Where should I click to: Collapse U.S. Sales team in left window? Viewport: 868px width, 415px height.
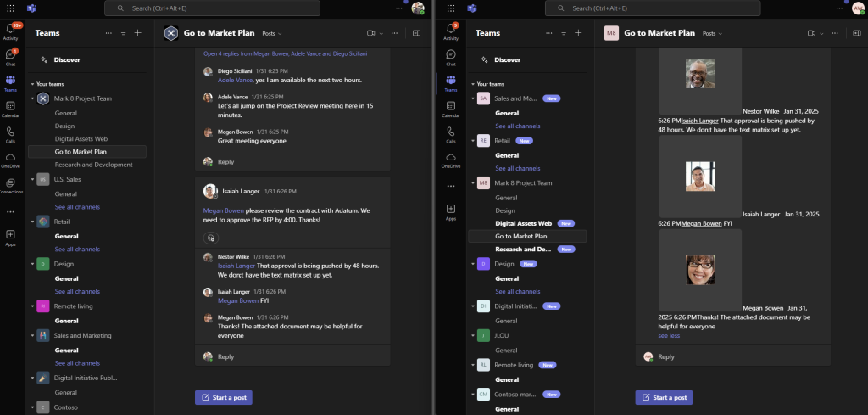[x=33, y=180]
